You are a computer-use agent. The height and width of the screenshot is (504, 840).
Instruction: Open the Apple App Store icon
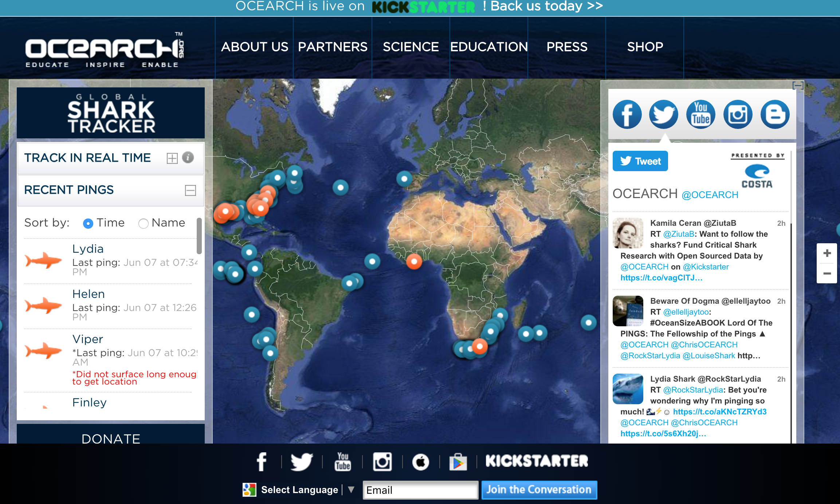coord(421,462)
